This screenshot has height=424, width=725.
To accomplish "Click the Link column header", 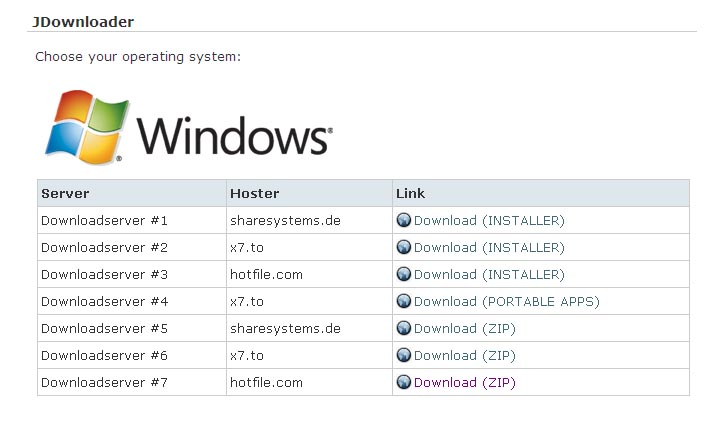I will 411,193.
